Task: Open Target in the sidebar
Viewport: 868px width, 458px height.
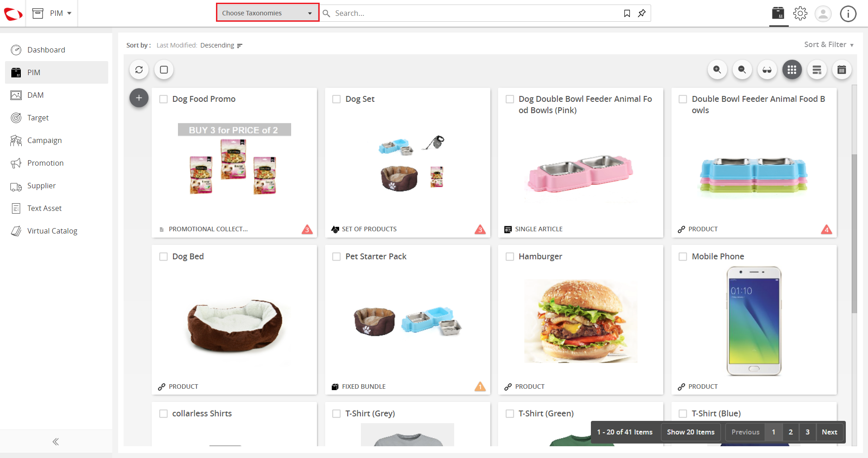Action: [x=57, y=118]
